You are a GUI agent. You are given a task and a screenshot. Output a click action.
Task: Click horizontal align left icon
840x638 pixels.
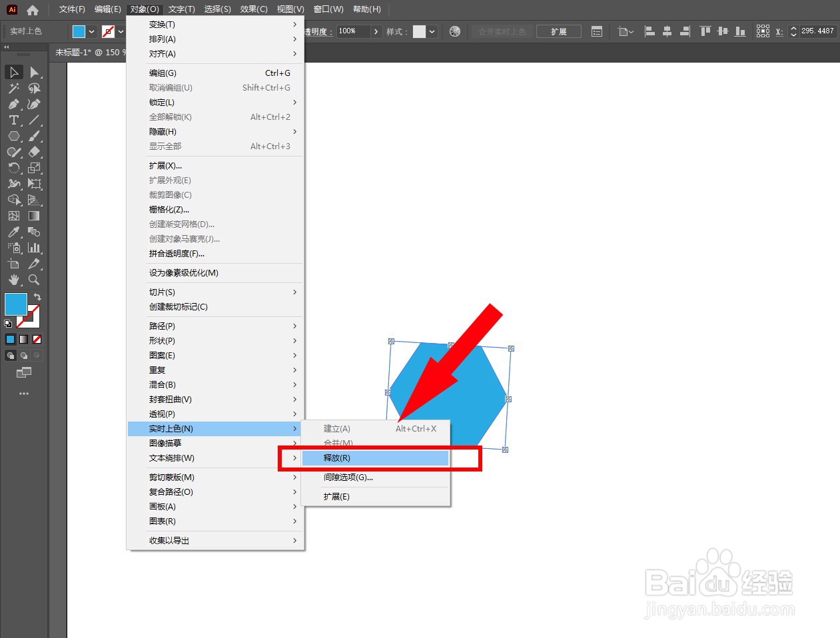[649, 31]
